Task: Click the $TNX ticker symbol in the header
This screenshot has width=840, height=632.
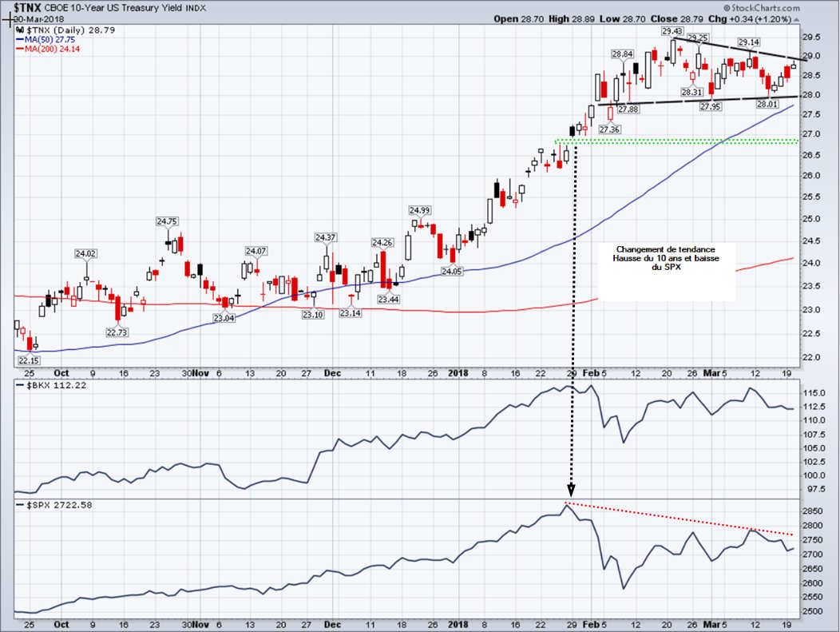Action: [x=29, y=7]
